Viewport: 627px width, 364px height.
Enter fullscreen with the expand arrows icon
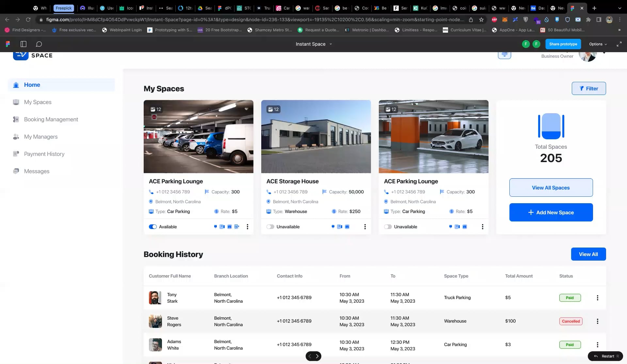619,44
